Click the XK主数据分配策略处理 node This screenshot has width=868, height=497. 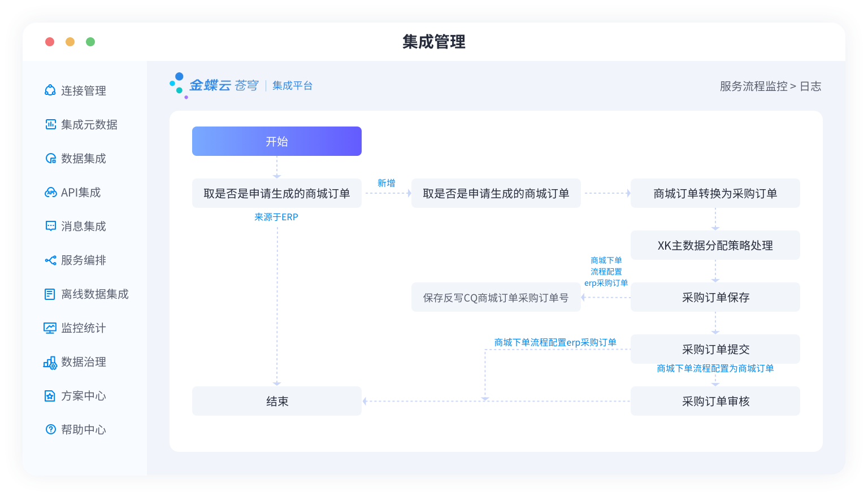(x=715, y=245)
